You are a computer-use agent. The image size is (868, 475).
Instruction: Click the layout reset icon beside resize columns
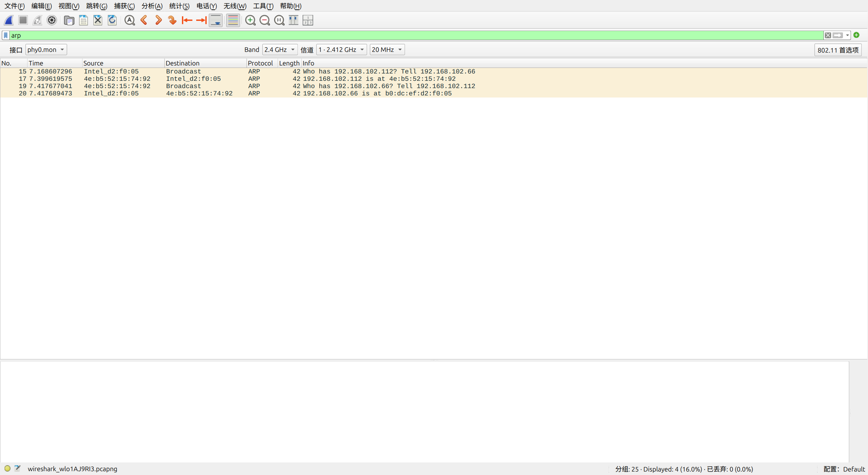point(308,20)
